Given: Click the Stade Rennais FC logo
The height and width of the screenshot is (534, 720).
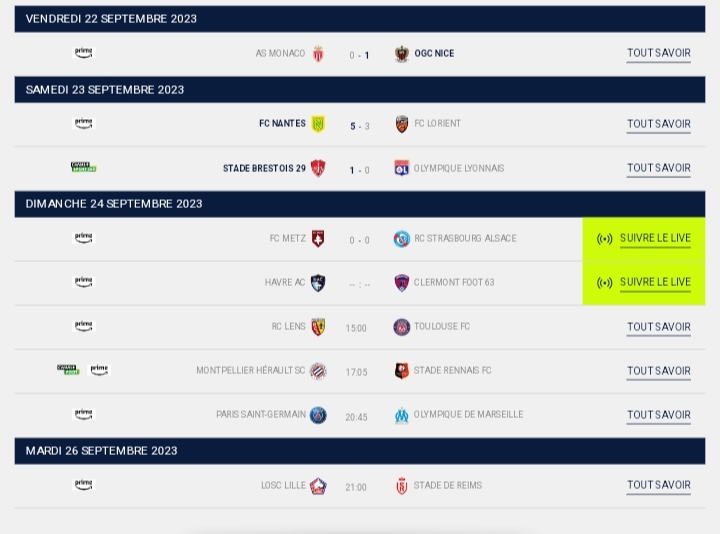Looking at the screenshot, I should pyautogui.click(x=402, y=371).
